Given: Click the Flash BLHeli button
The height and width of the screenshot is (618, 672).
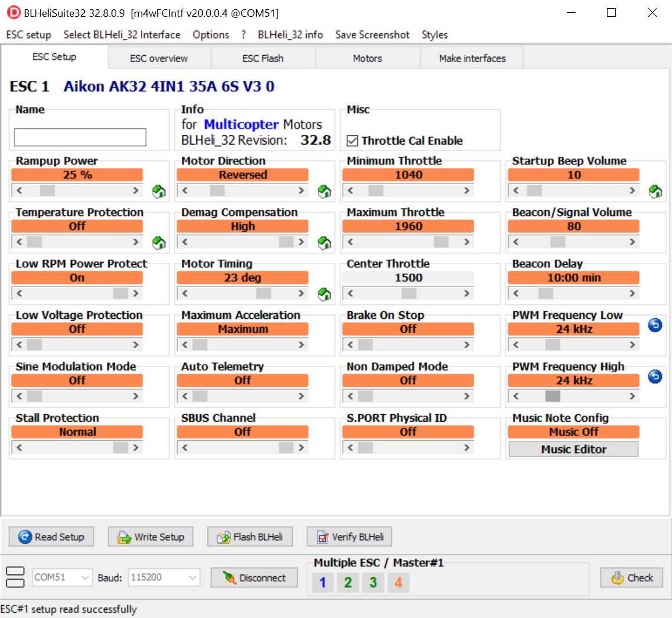Looking at the screenshot, I should click(x=250, y=537).
